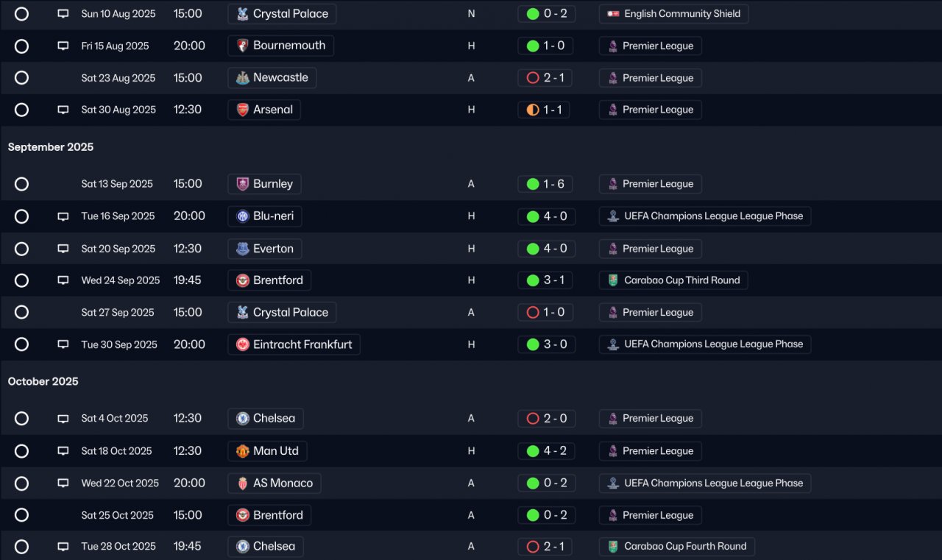This screenshot has height=560, width=942.
Task: Open the 1 - 6 result against Burnley
Action: pos(547,184)
